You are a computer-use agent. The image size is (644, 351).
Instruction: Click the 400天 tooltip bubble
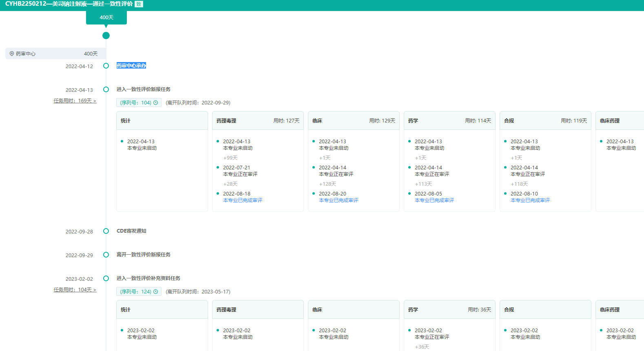click(x=106, y=18)
